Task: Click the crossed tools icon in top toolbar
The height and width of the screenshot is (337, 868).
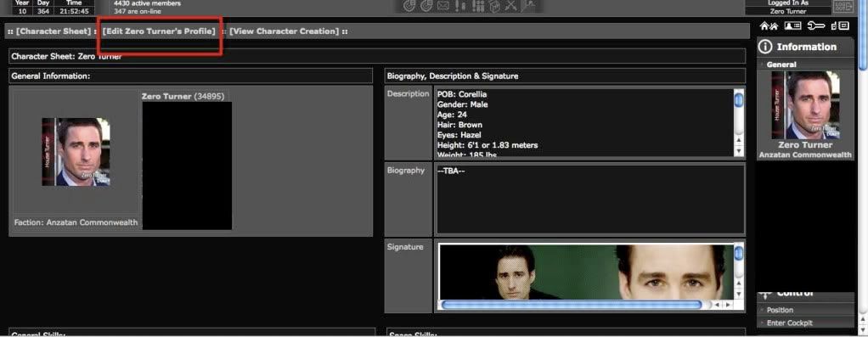Action: pyautogui.click(x=511, y=6)
